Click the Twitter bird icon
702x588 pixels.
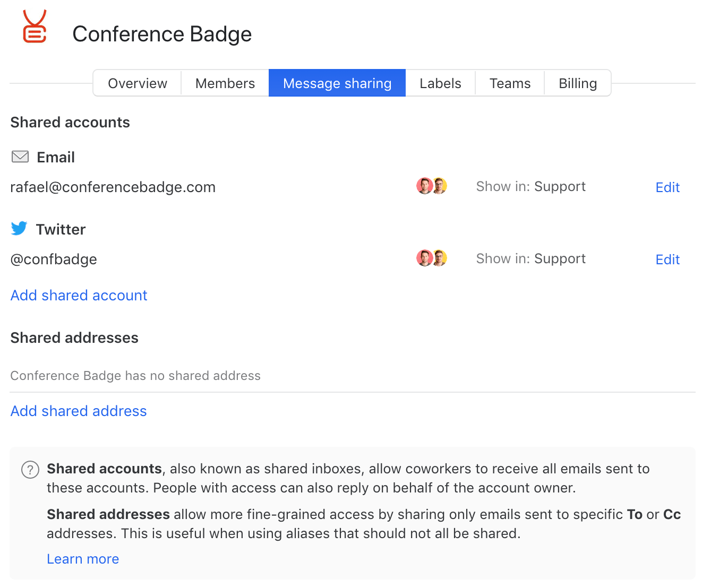coord(19,228)
